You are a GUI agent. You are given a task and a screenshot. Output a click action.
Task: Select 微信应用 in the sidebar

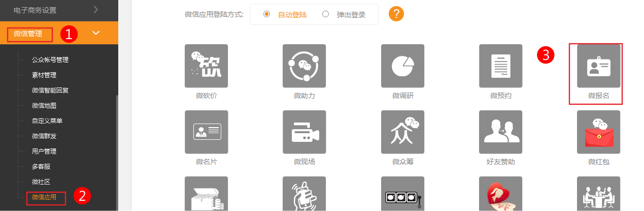(x=44, y=197)
